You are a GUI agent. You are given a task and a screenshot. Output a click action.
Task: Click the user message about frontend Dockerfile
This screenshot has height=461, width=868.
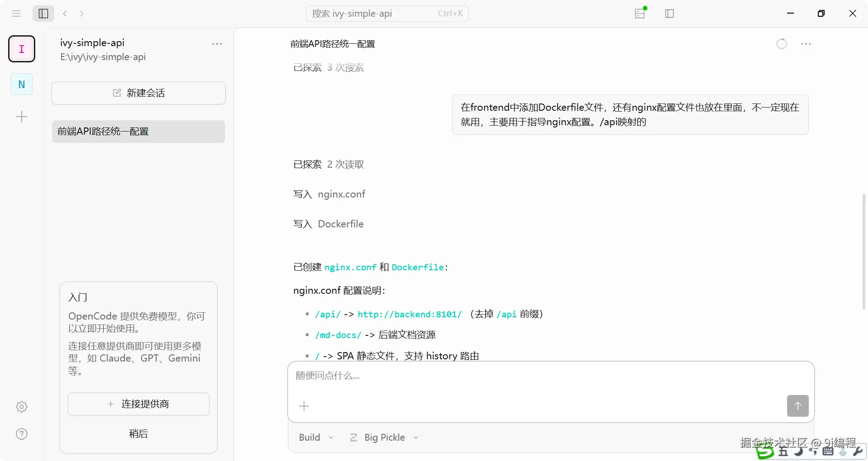[630, 115]
